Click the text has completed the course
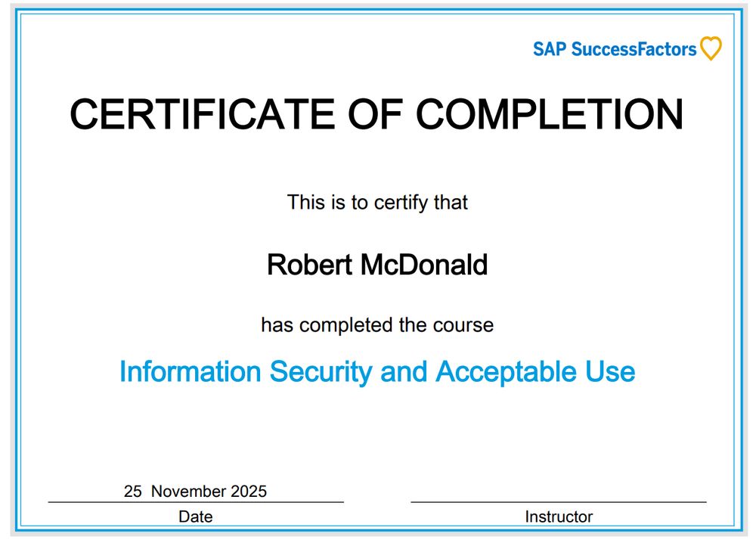Screen dimensions: 756x543 [x=376, y=324]
